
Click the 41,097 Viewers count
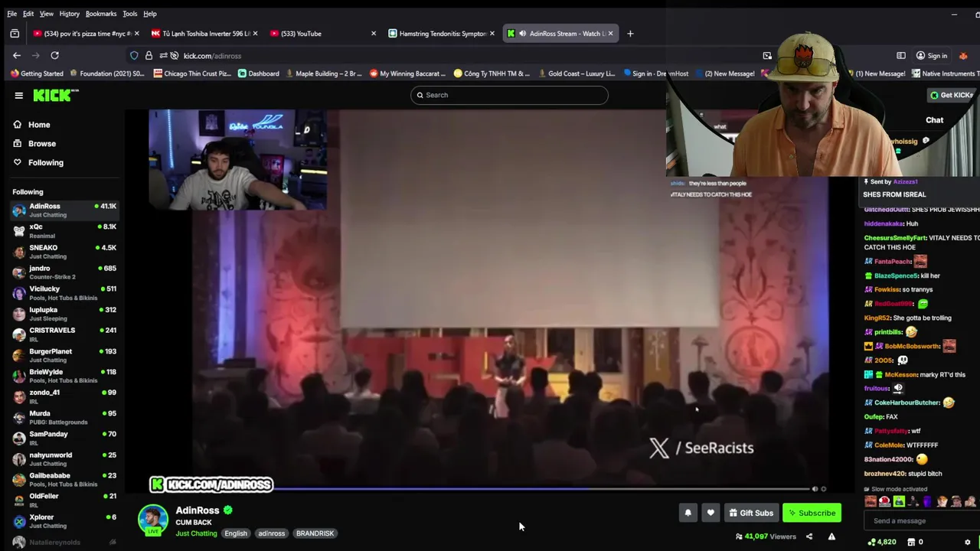(x=766, y=536)
